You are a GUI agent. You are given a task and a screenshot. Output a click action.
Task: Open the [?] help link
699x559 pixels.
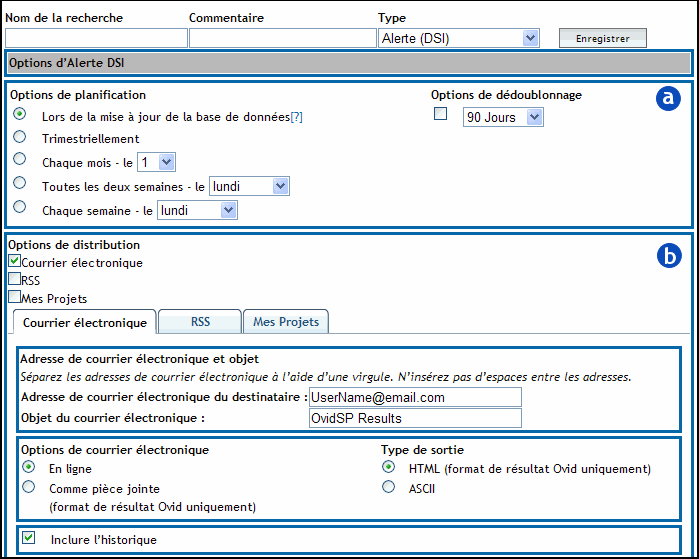(x=296, y=117)
